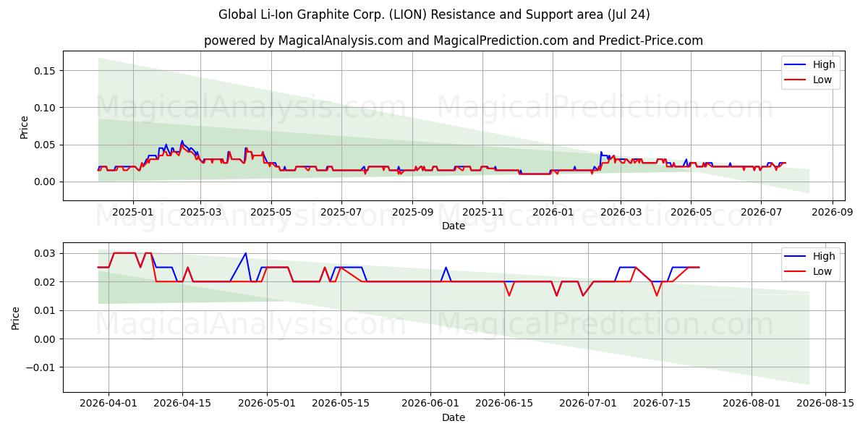
Task: Click the 'Date' x-axis label of top chart
Action: pos(454,226)
